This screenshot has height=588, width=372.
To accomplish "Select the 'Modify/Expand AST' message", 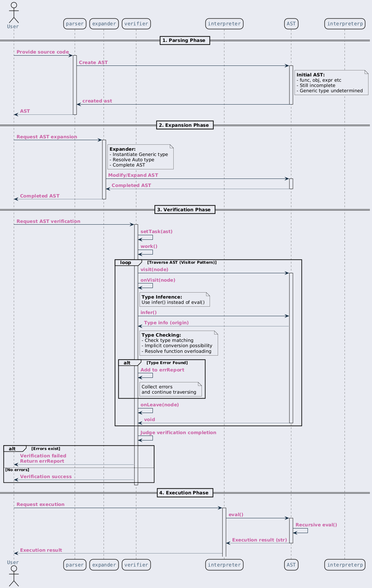I will (133, 175).
